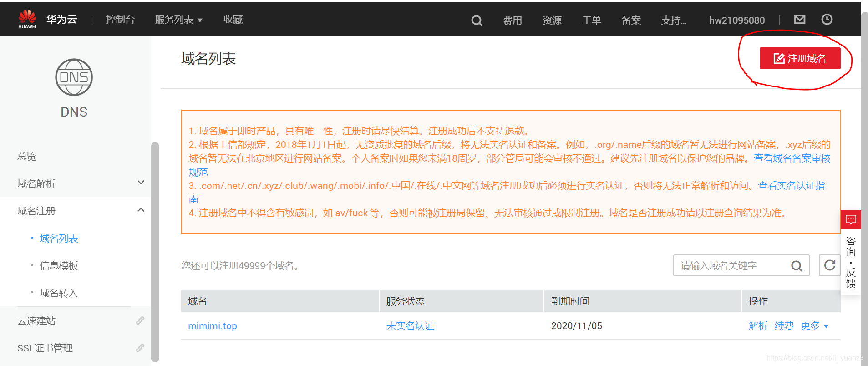The image size is (868, 366).
Task: Open the 支持 menu
Action: tap(674, 20)
